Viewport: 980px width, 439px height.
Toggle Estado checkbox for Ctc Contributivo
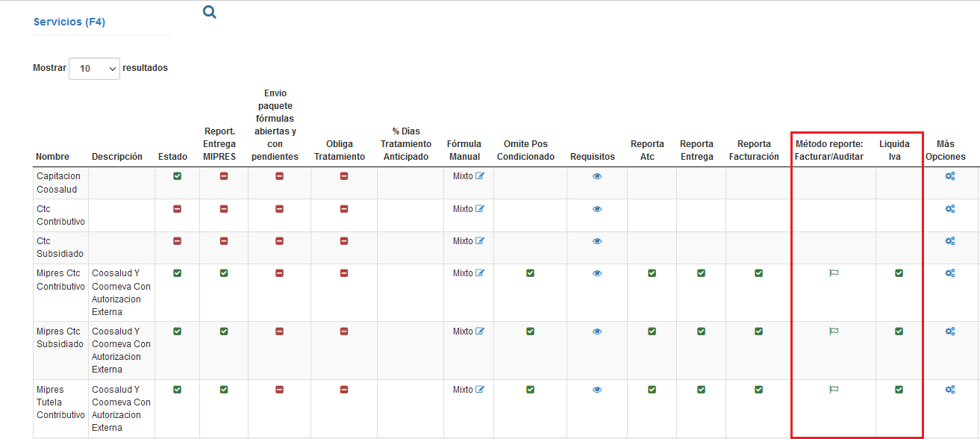(177, 209)
